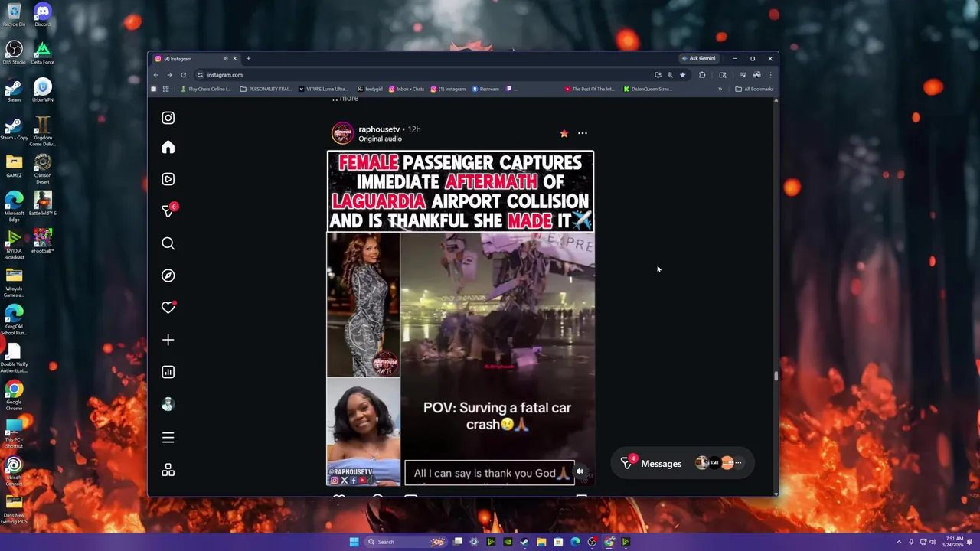
Task: Open Delta Force desktop shortcut
Action: click(42, 53)
